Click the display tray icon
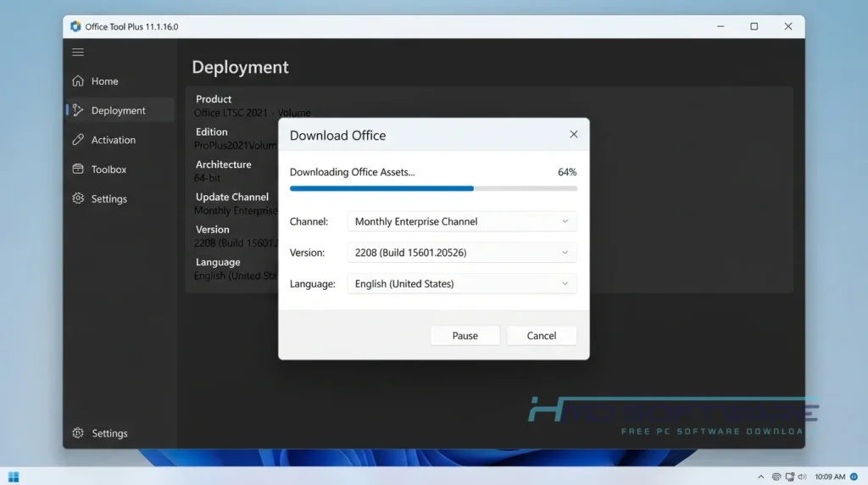Image resolution: width=868 pixels, height=485 pixels. [789, 477]
